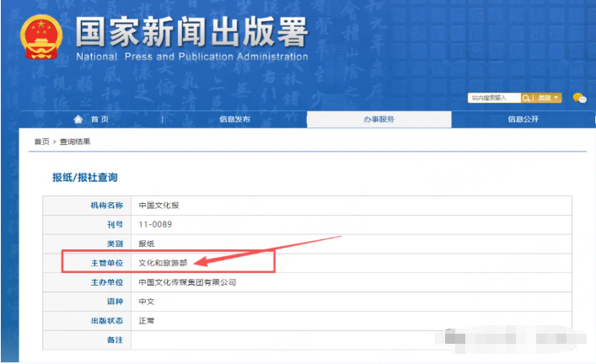Open the WeChat chat bubbles icon
Viewport: 596px width, 364px height.
580,98
